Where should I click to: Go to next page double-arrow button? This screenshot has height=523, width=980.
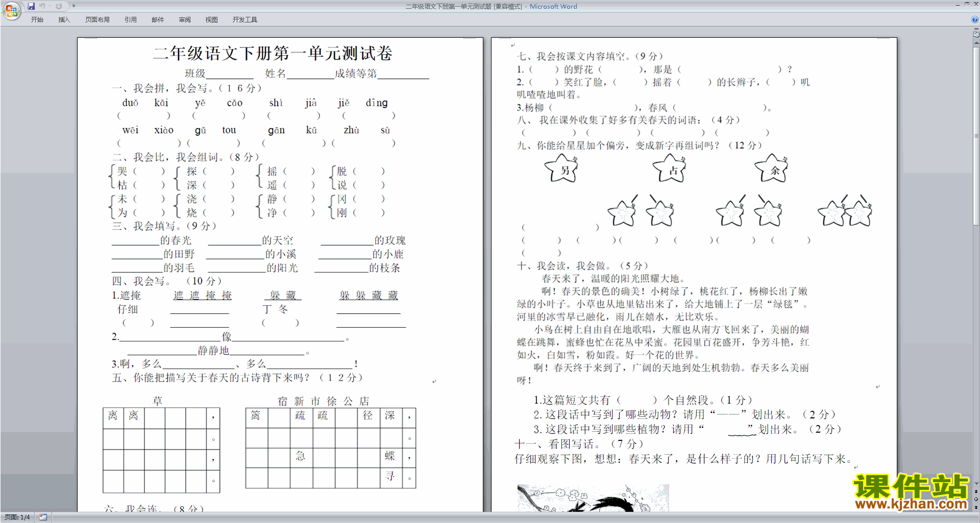click(976, 507)
